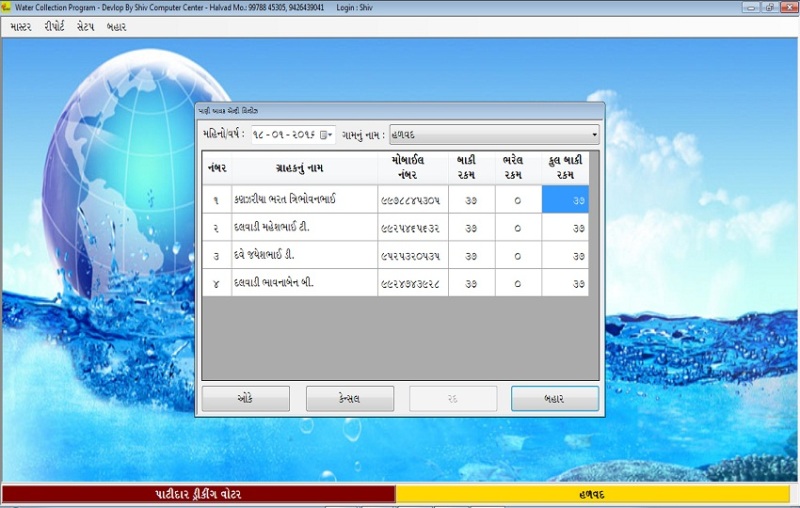Select the દવે જયેશભાઈ ડી. name cell

coord(304,255)
